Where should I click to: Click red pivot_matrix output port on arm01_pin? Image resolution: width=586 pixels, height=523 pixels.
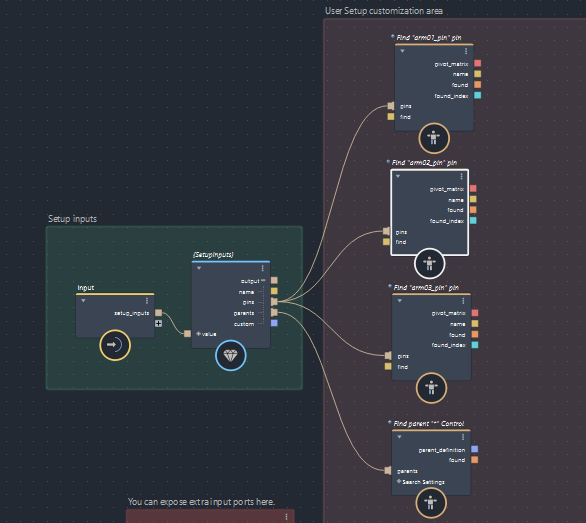pyautogui.click(x=478, y=63)
